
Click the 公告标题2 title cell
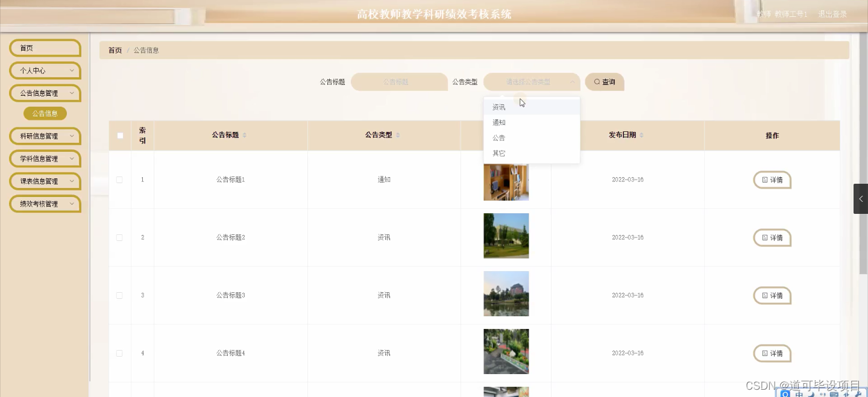(231, 238)
